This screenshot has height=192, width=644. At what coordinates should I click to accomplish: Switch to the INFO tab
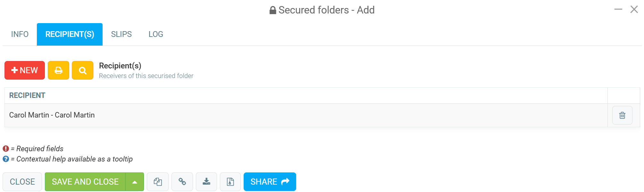point(20,34)
